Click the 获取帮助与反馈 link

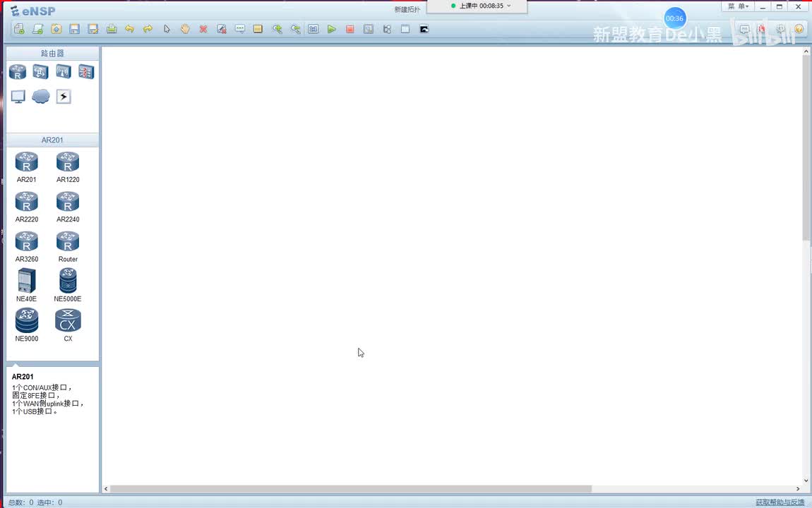[780, 502]
